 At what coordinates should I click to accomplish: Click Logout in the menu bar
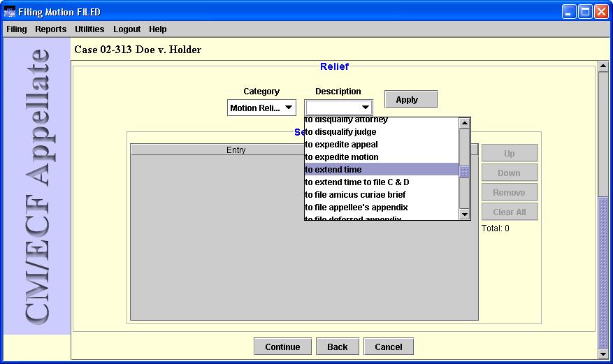click(x=127, y=29)
